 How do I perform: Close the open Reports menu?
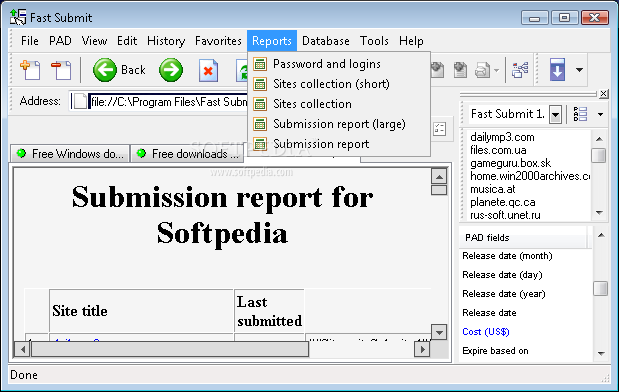pos(272,41)
